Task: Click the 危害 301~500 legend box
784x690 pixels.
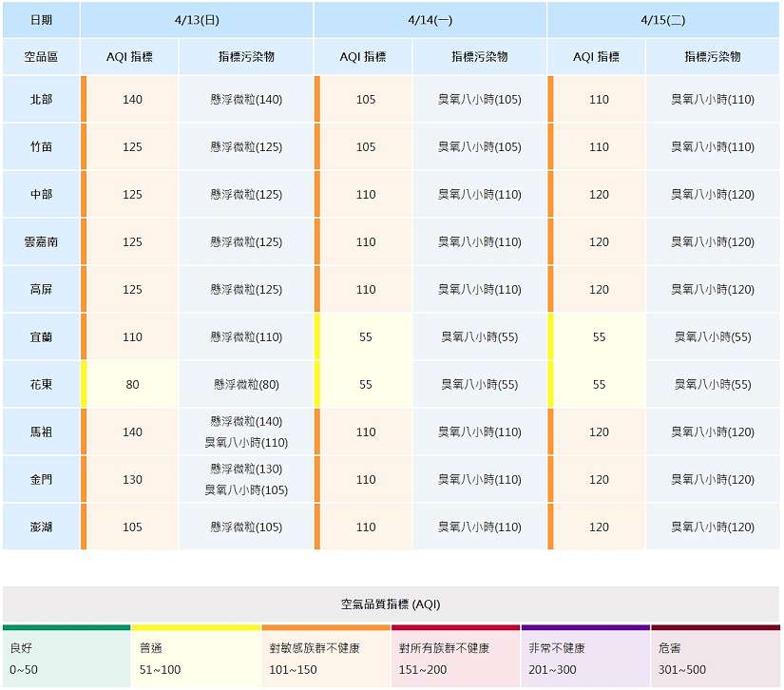Action: click(x=715, y=658)
